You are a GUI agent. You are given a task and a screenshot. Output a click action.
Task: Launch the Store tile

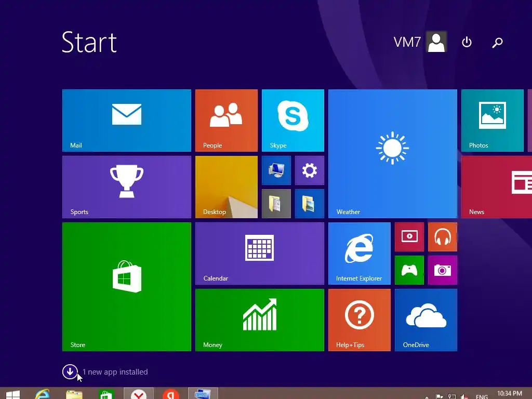tap(127, 287)
